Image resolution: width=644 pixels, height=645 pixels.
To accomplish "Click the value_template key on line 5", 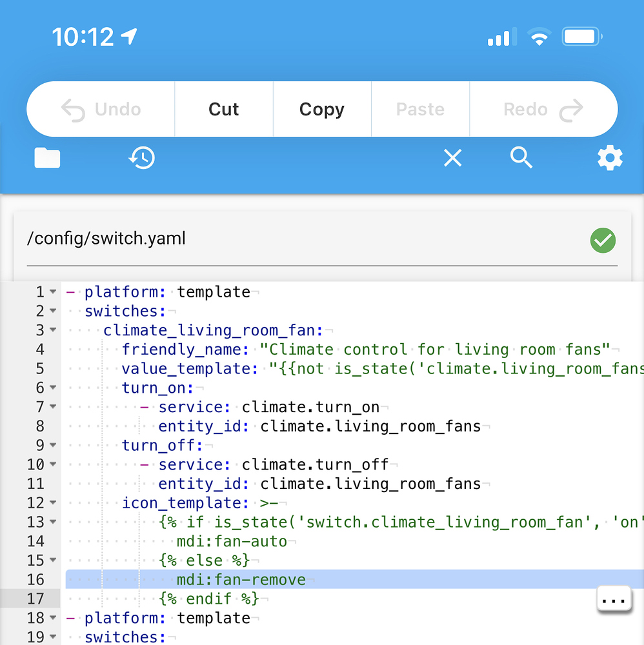I will tap(190, 368).
